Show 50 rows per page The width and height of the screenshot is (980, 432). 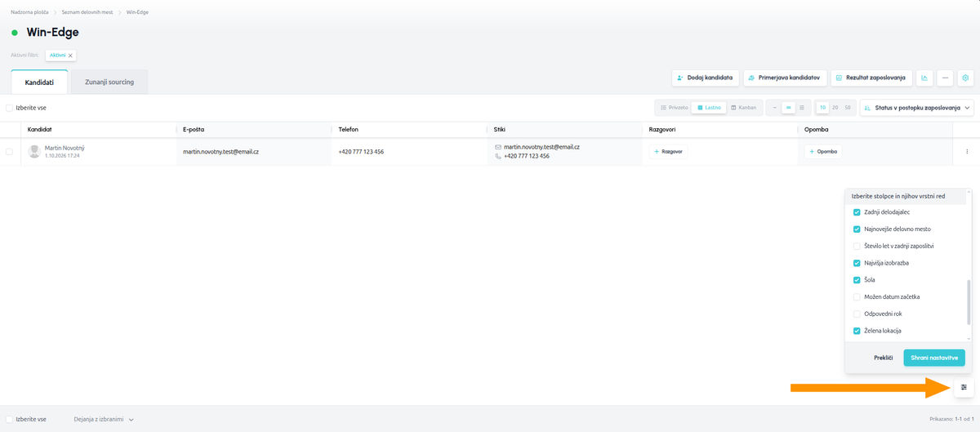848,107
